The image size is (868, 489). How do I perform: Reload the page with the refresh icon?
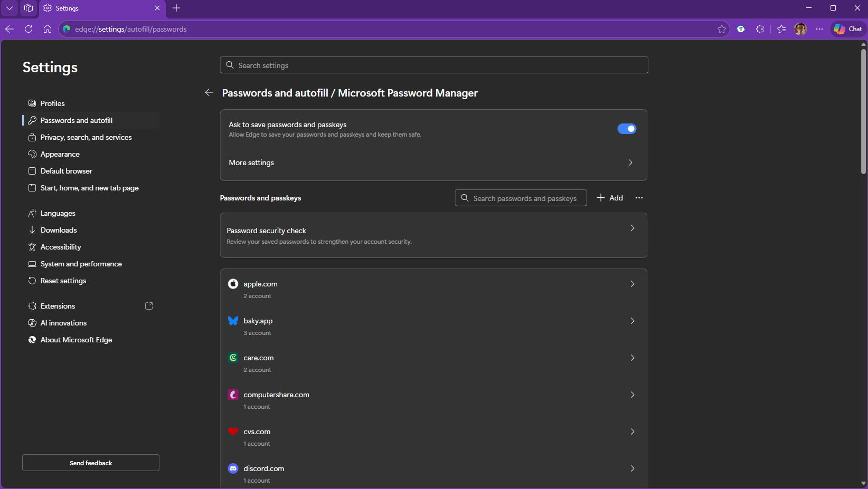tap(29, 29)
